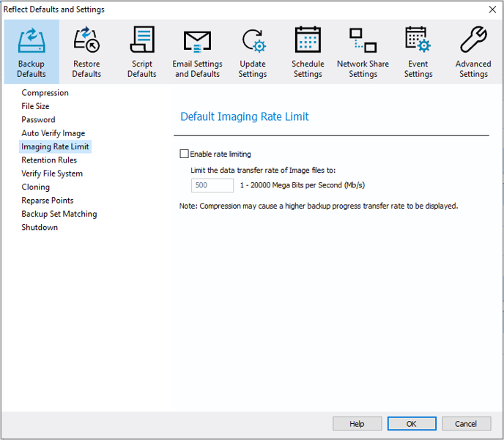Open Retention Rules settings
504x440 pixels.
pyautogui.click(x=49, y=160)
